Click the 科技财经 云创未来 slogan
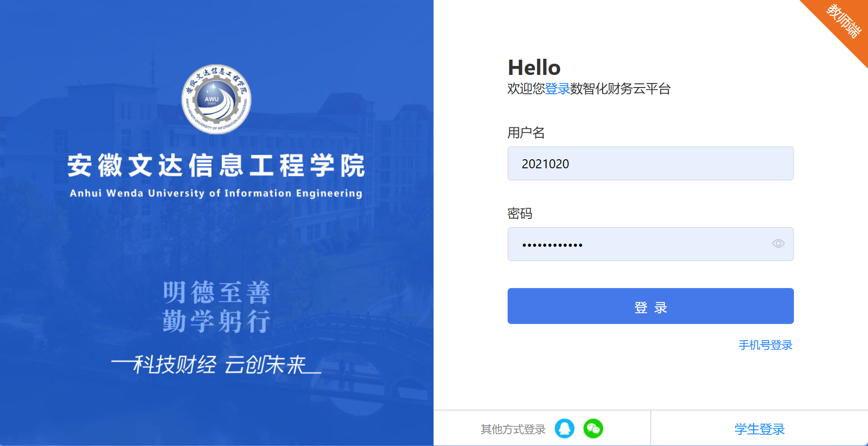The width and height of the screenshot is (868, 446). (x=216, y=364)
